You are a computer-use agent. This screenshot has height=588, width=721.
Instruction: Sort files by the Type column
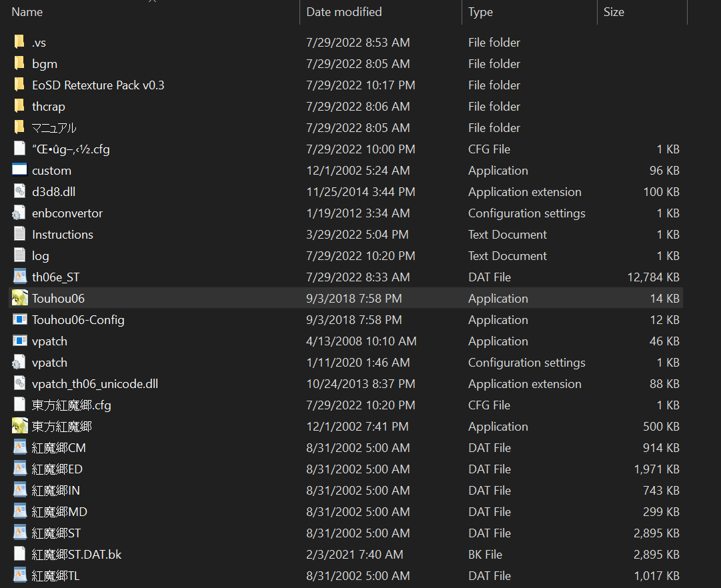point(480,12)
